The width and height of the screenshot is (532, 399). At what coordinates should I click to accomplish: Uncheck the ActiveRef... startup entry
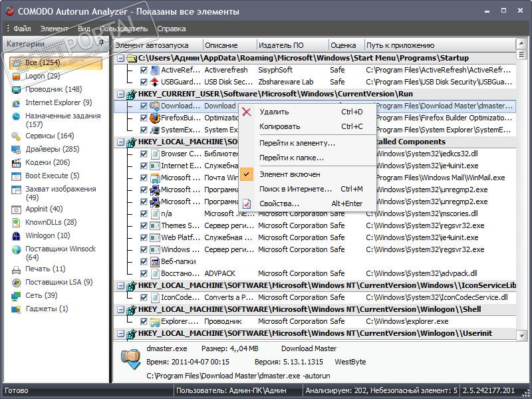click(x=144, y=70)
